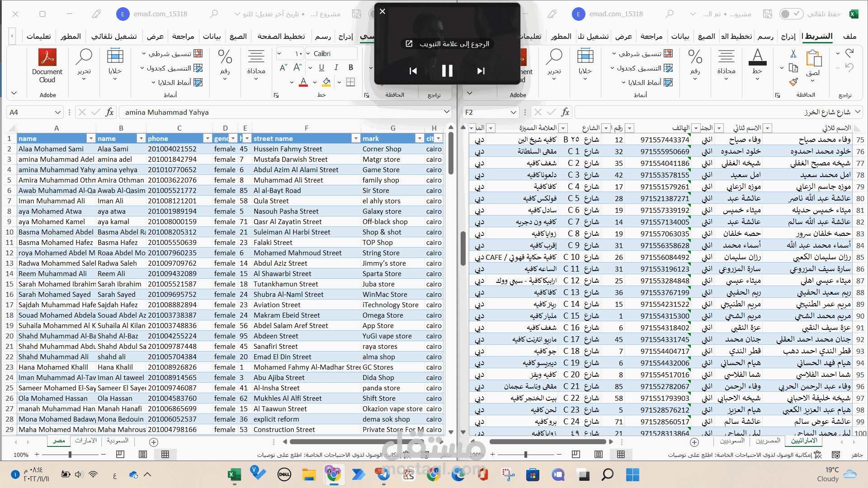This screenshot has height=488, width=868.
Task: Click the zoom slider in left workbook
Action: click(x=70, y=454)
